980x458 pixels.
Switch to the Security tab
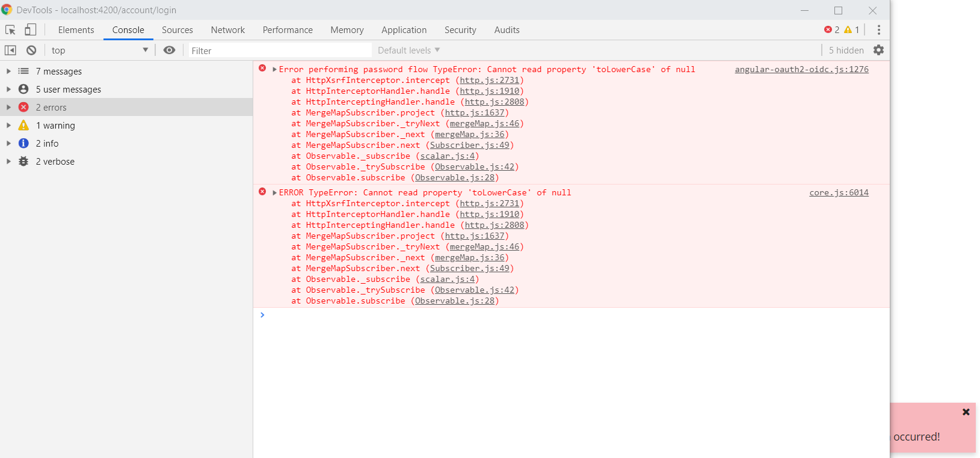click(460, 30)
